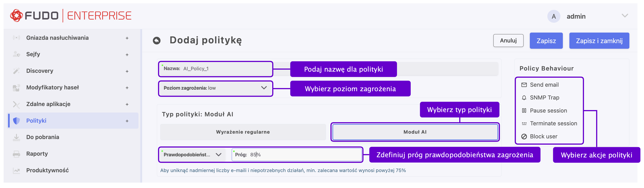Click the Polityki shield icon

tap(16, 121)
